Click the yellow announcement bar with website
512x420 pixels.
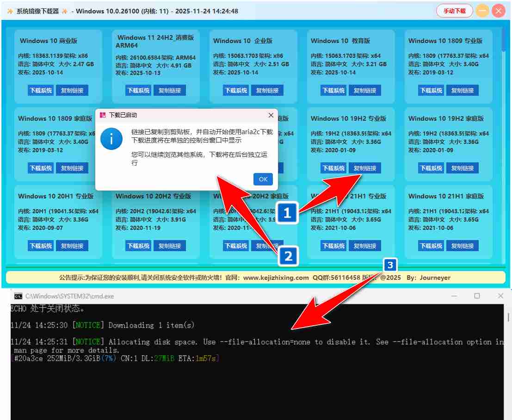point(255,278)
